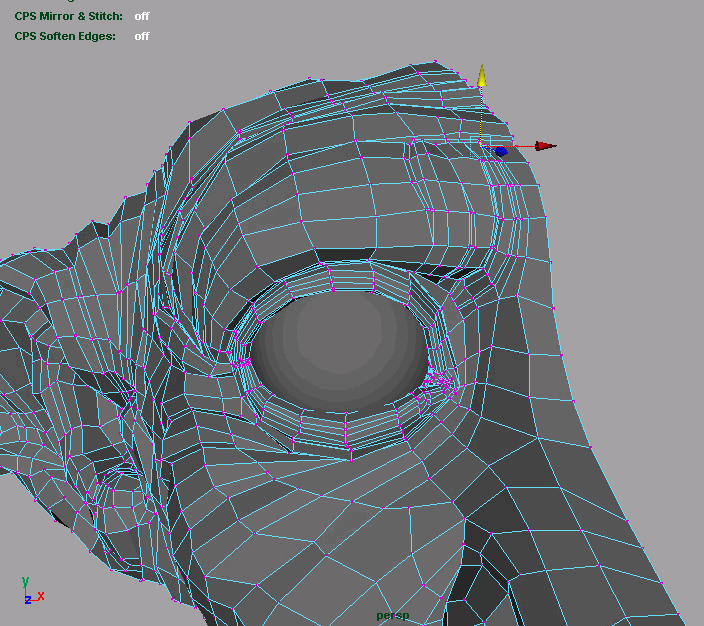
Task: Click the CPS Mirror & Stitch off value
Action: point(142,16)
